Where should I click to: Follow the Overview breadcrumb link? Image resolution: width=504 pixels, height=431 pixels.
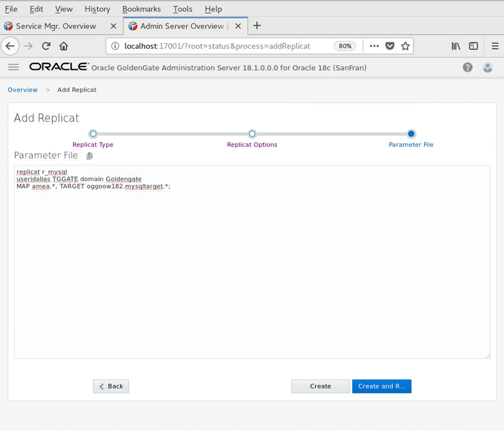[22, 90]
